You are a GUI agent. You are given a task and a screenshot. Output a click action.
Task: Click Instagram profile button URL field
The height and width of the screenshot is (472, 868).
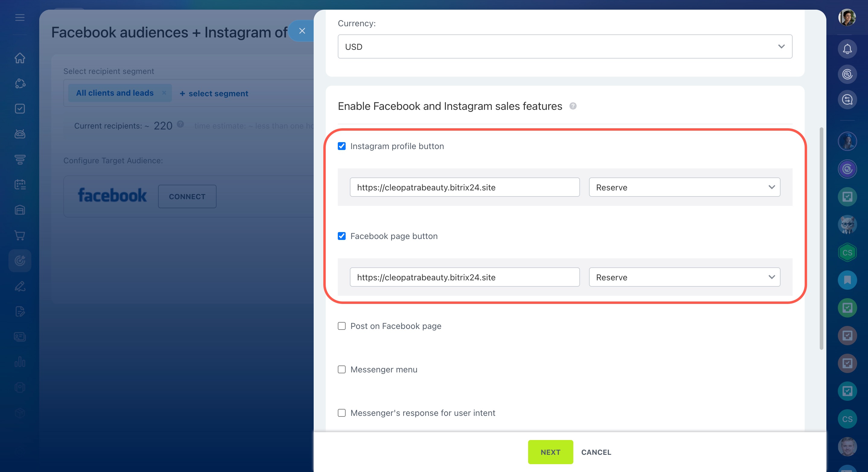464,187
